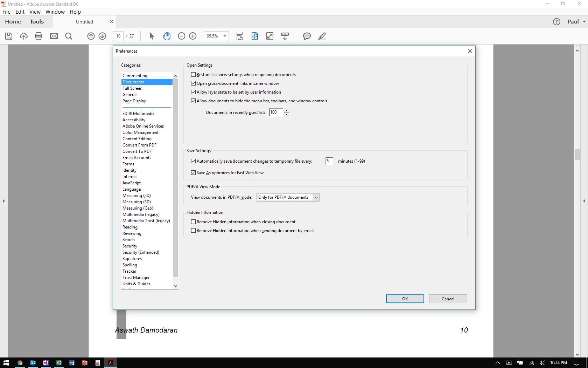This screenshot has height=368, width=588.
Task: Click the page number field
Action: (x=118, y=36)
